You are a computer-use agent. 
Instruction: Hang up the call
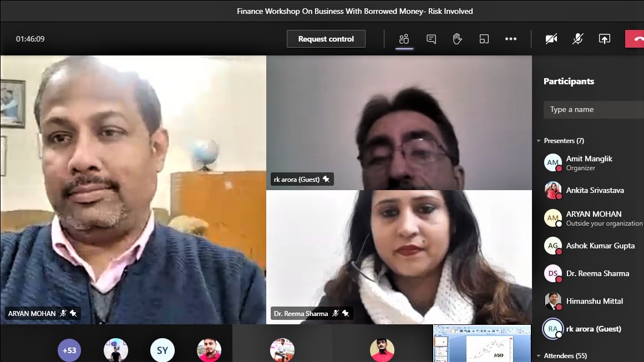click(636, 39)
